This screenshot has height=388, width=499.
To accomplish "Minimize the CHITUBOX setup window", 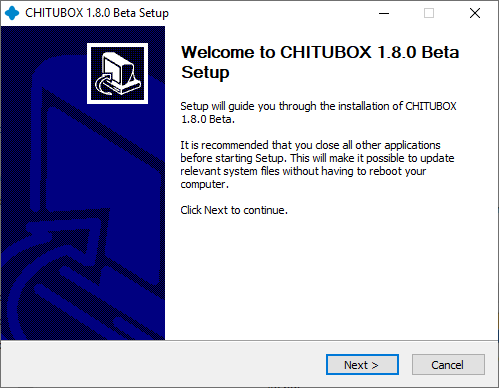I will 384,13.
